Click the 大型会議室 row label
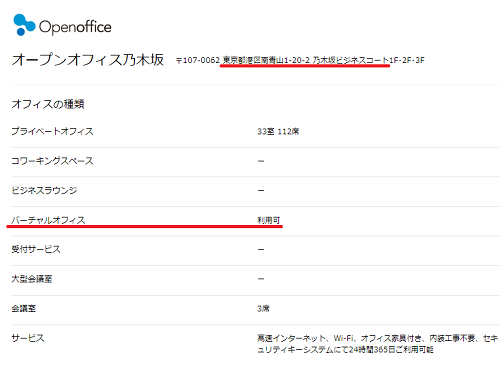The height and width of the screenshot is (370, 500). pyautogui.click(x=32, y=279)
